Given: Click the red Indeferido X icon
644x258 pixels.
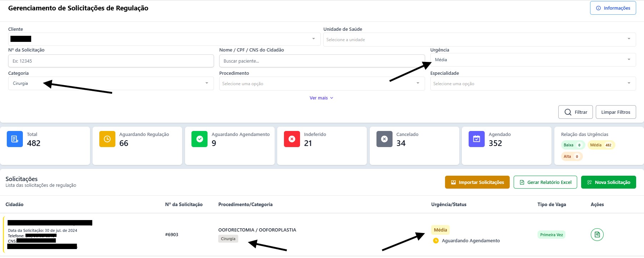Looking at the screenshot, I should click(292, 139).
